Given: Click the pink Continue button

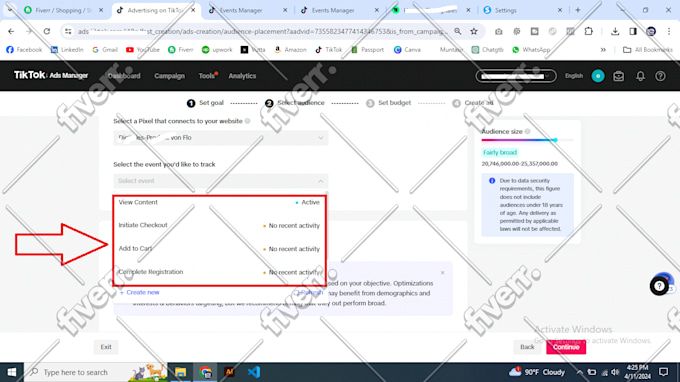Looking at the screenshot, I should (x=566, y=347).
